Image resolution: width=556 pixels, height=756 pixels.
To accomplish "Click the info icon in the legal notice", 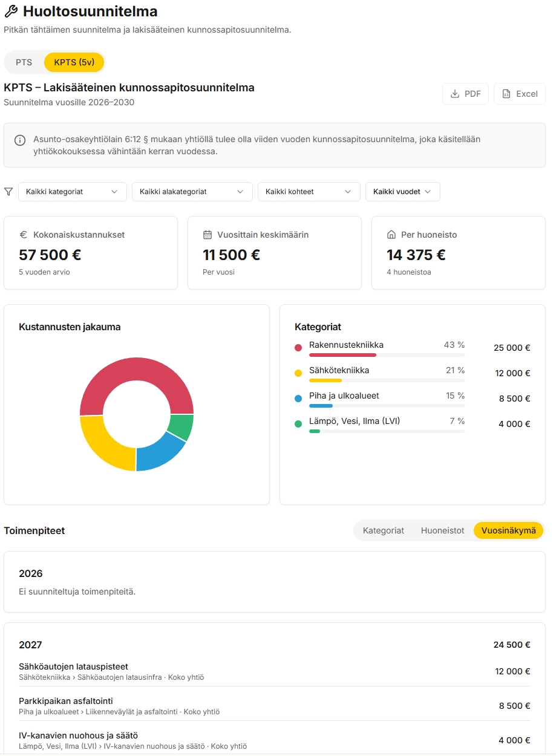I will [x=20, y=140].
